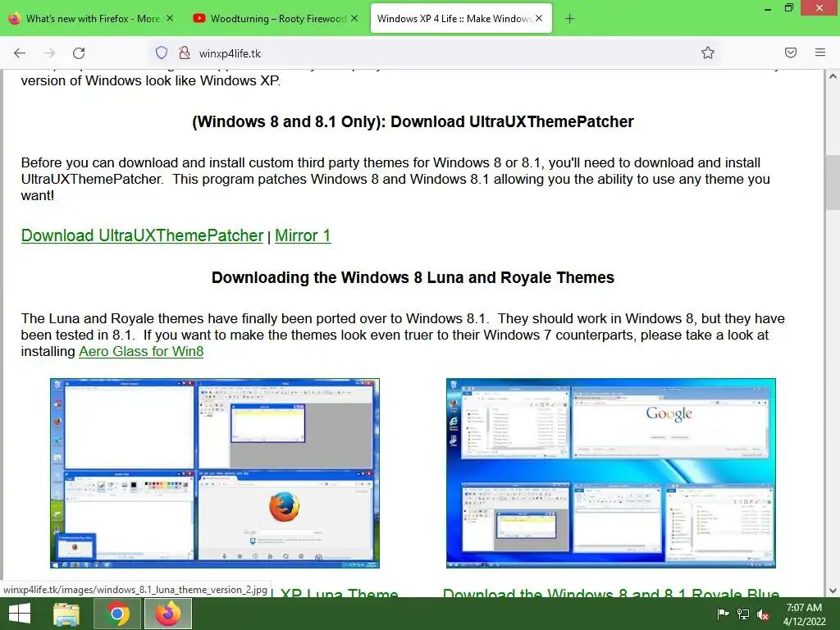840x630 pixels.
Task: Switch to What's new with Firefox tab
Action: pyautogui.click(x=92, y=18)
